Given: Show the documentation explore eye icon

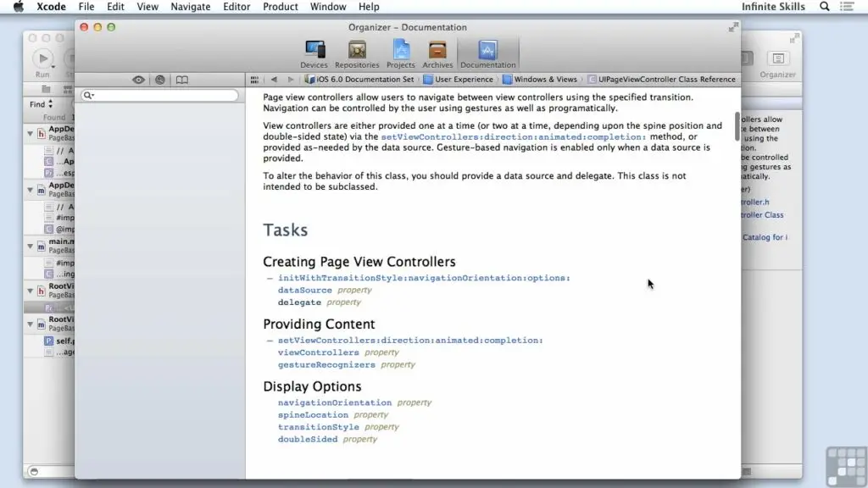Looking at the screenshot, I should pyautogui.click(x=138, y=80).
